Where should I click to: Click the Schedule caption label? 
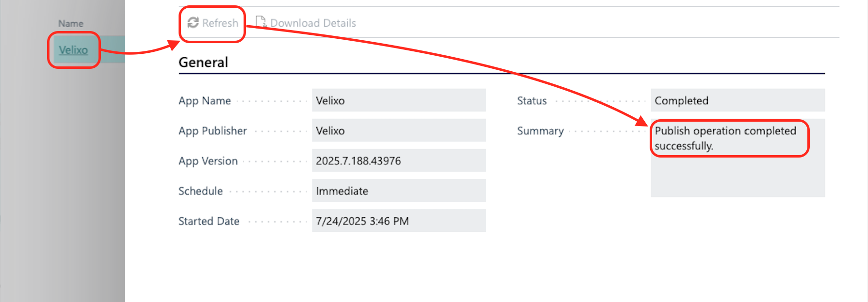(x=200, y=191)
